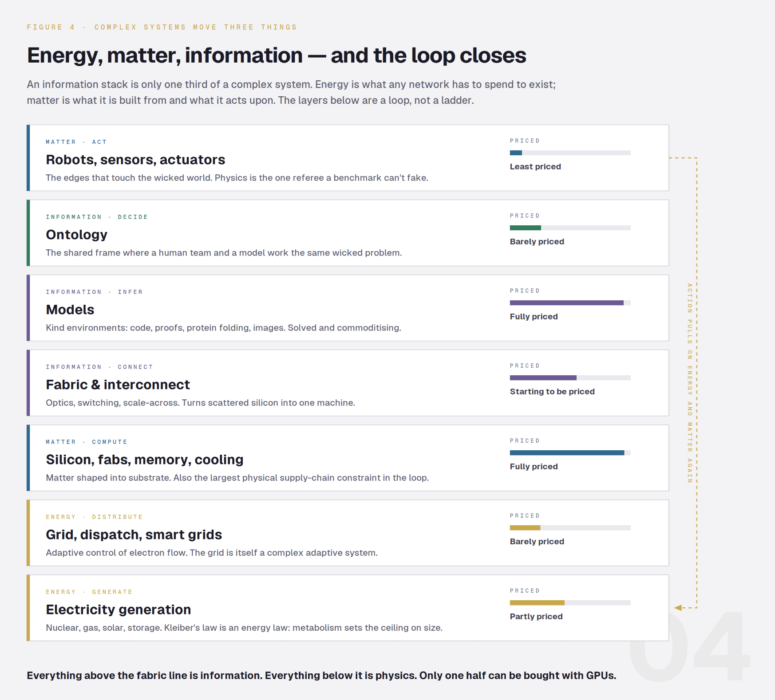Click the Partly priced yellow bar
The height and width of the screenshot is (700, 775).
click(570, 602)
